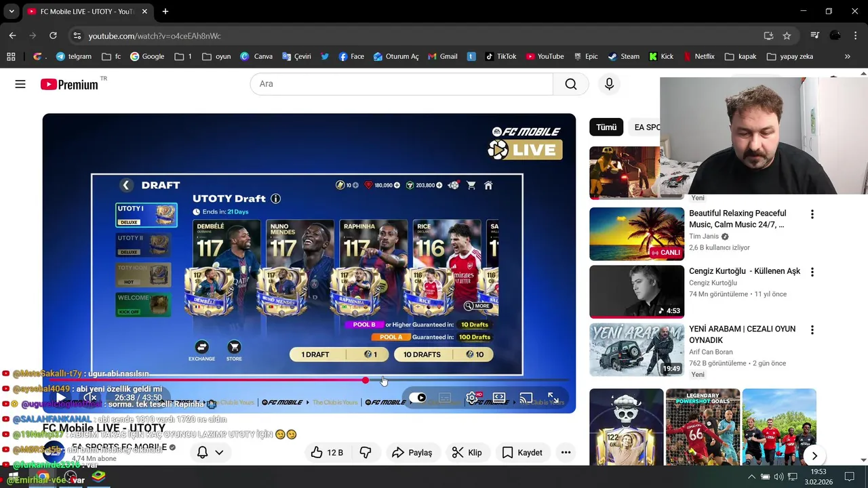
Task: Open the Netflix bookmark
Action: 698,56
